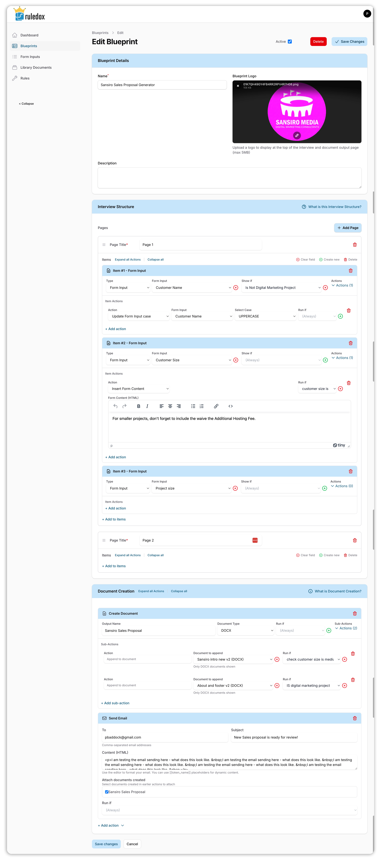Click the Add Page button

tap(347, 228)
